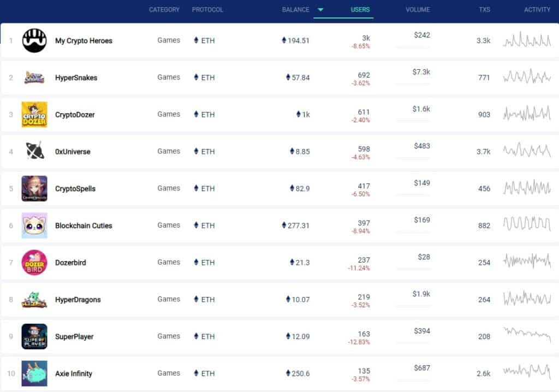Click the My Crypto Heroes volume bar under $242

point(413,47)
